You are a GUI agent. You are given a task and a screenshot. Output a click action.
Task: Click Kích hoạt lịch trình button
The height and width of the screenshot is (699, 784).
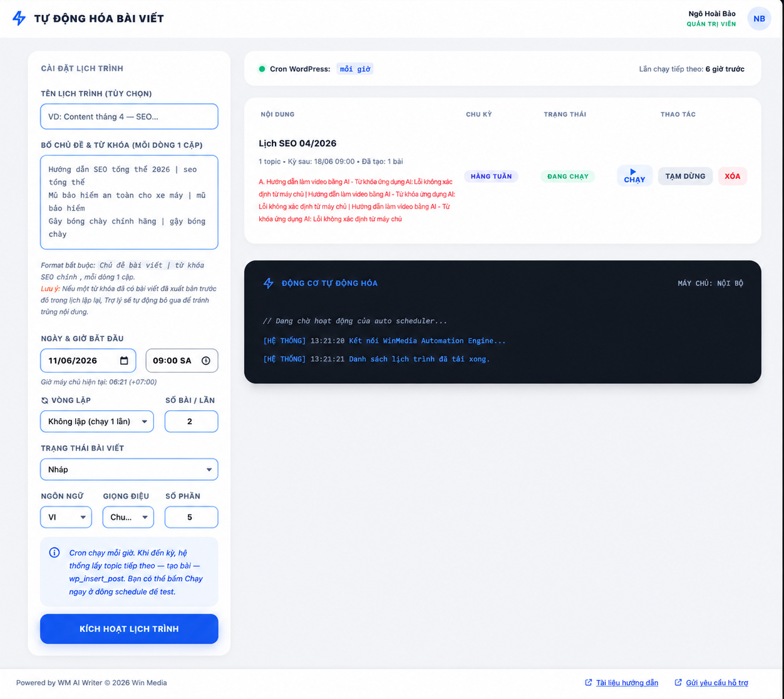129,629
